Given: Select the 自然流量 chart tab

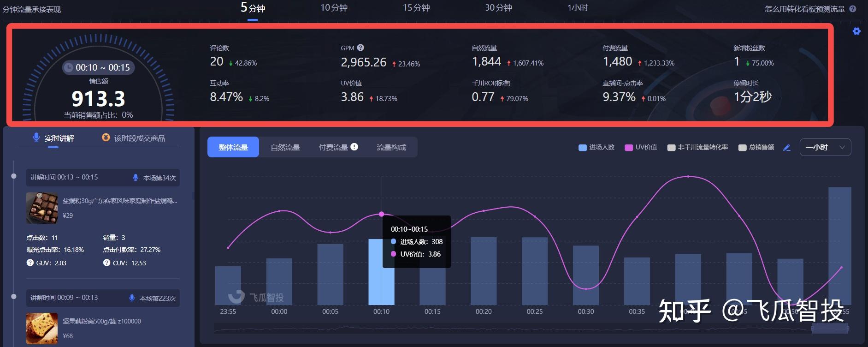Looking at the screenshot, I should point(285,147).
